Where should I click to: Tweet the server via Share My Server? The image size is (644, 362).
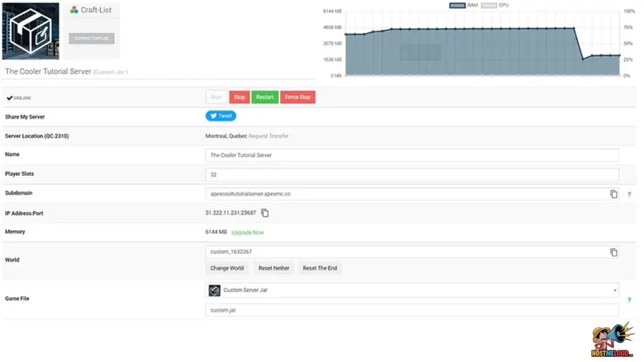click(x=221, y=116)
